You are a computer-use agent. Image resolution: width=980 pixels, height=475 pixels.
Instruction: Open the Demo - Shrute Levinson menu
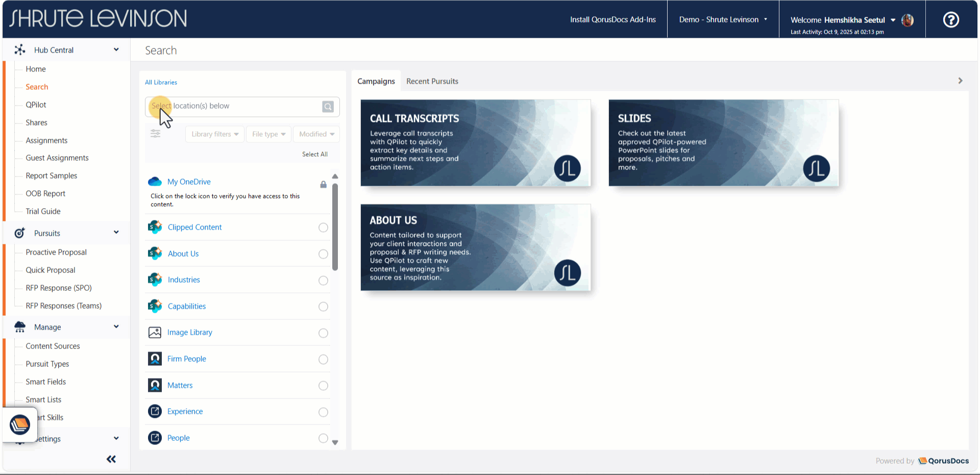point(723,19)
